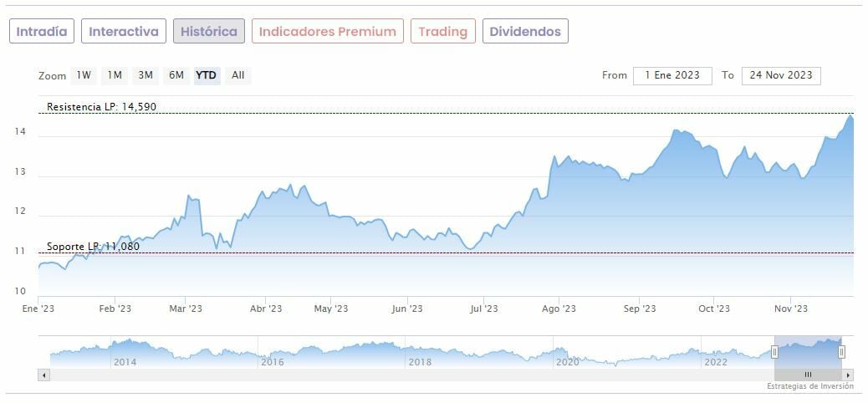
Task: Open Estrategias de Inversión credit link
Action: pyautogui.click(x=809, y=386)
